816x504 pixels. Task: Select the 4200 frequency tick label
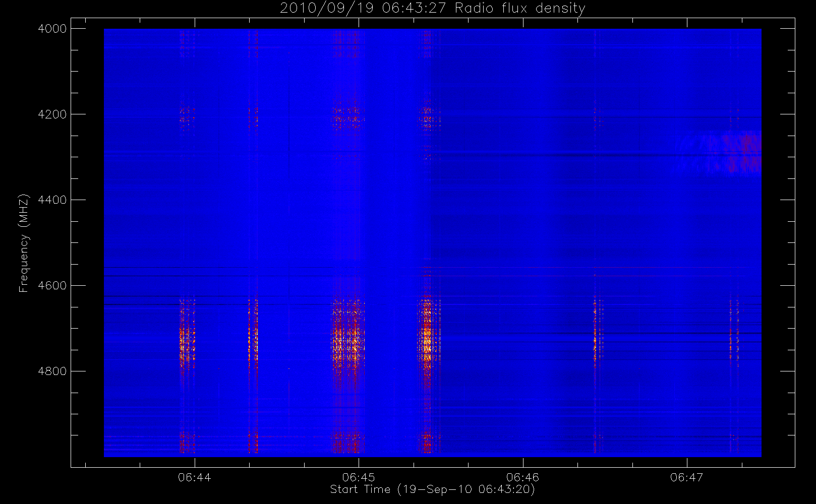(x=52, y=114)
